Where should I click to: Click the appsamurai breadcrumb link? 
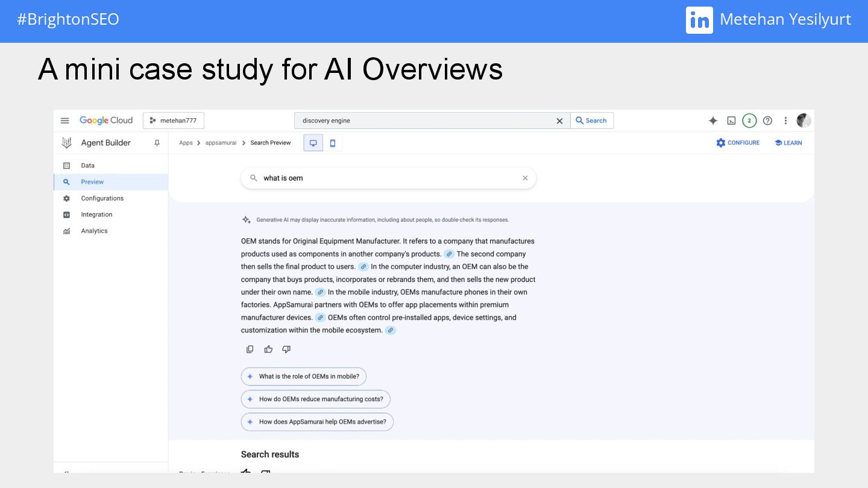pyautogui.click(x=221, y=143)
